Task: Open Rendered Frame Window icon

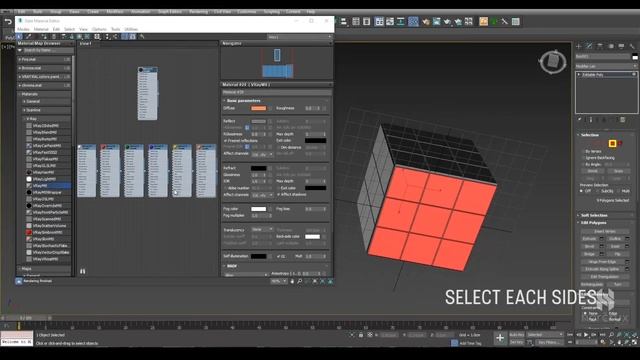Action: tap(436, 22)
